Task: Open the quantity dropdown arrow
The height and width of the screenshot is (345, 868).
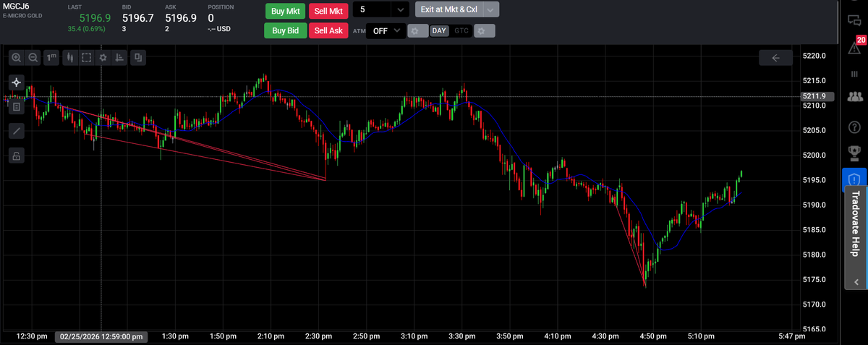Action: click(401, 10)
